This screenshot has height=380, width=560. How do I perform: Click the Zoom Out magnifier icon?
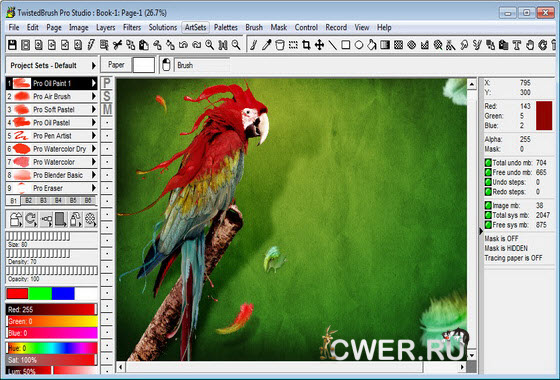(x=236, y=45)
